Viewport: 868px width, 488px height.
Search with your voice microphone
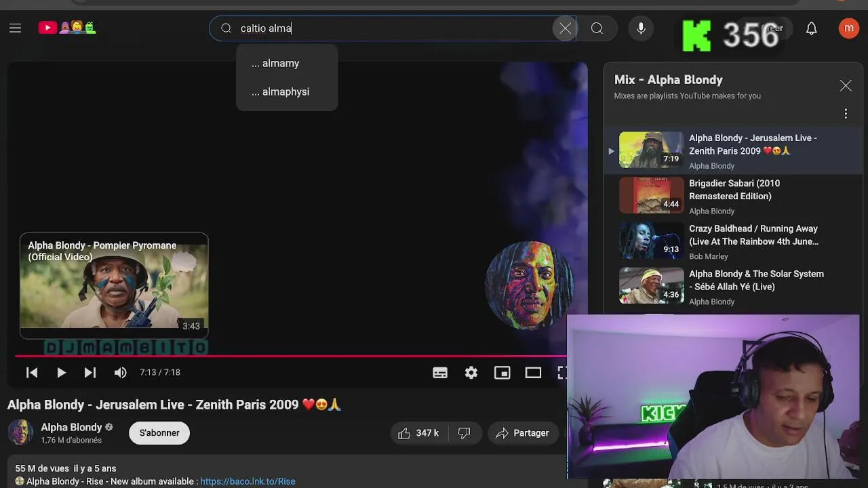[641, 28]
